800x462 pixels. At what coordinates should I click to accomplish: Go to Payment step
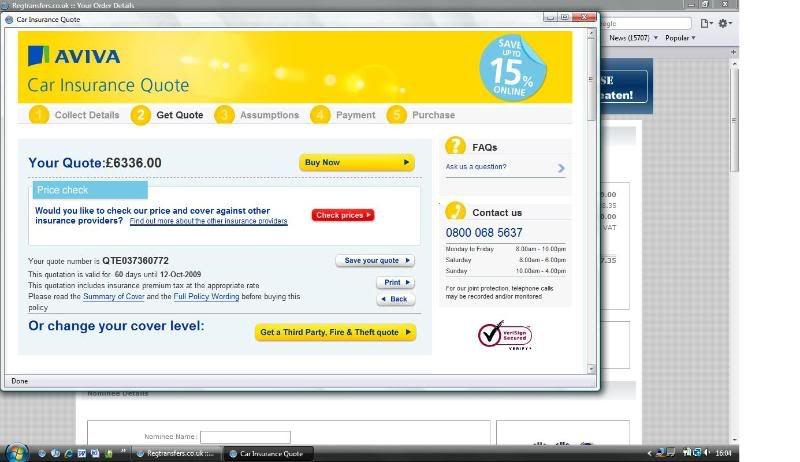356,115
